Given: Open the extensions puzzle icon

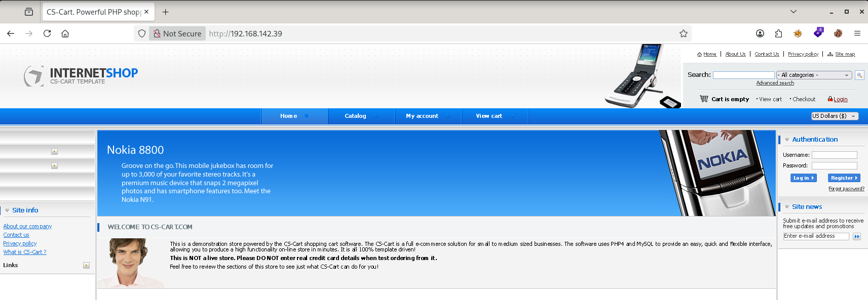Looking at the screenshot, I should click(x=778, y=33).
